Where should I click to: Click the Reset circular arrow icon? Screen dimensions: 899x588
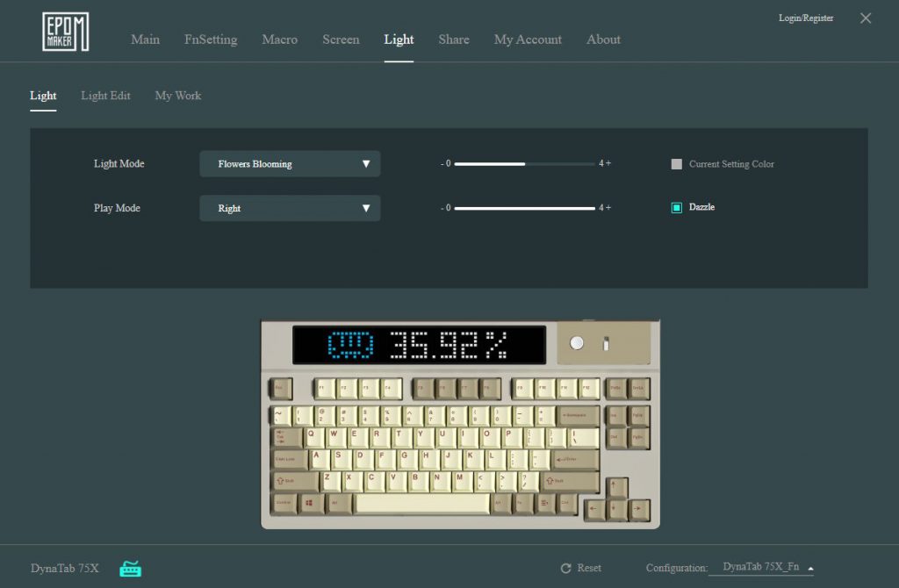(566, 568)
